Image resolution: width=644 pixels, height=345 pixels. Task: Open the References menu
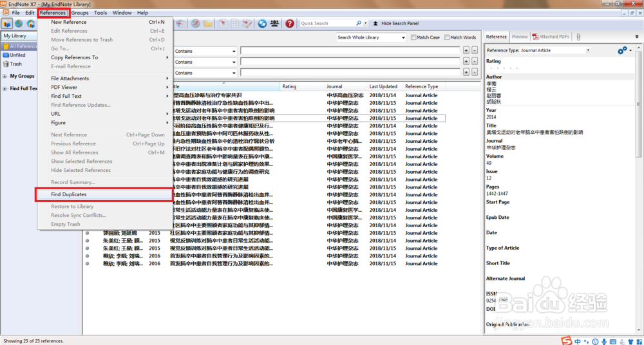pos(53,13)
